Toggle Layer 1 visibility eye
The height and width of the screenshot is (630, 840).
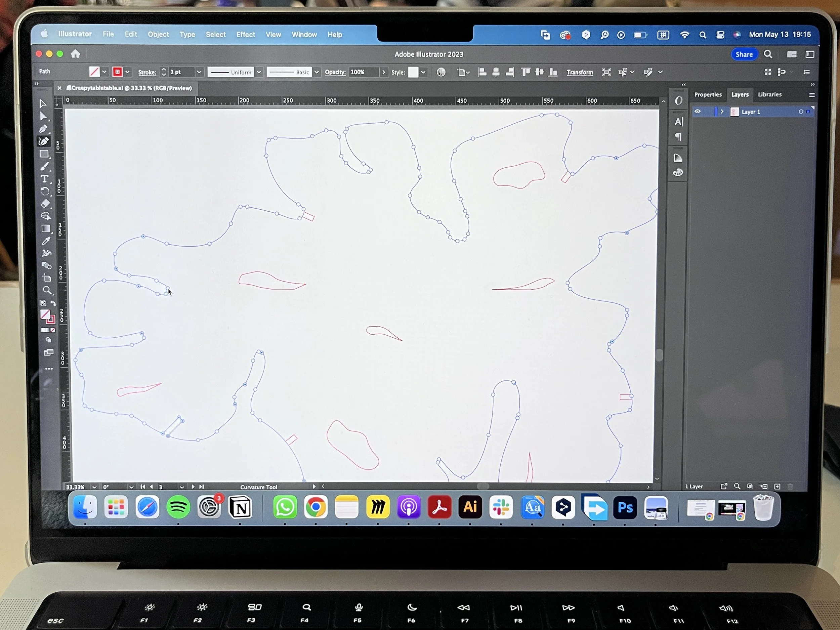698,112
